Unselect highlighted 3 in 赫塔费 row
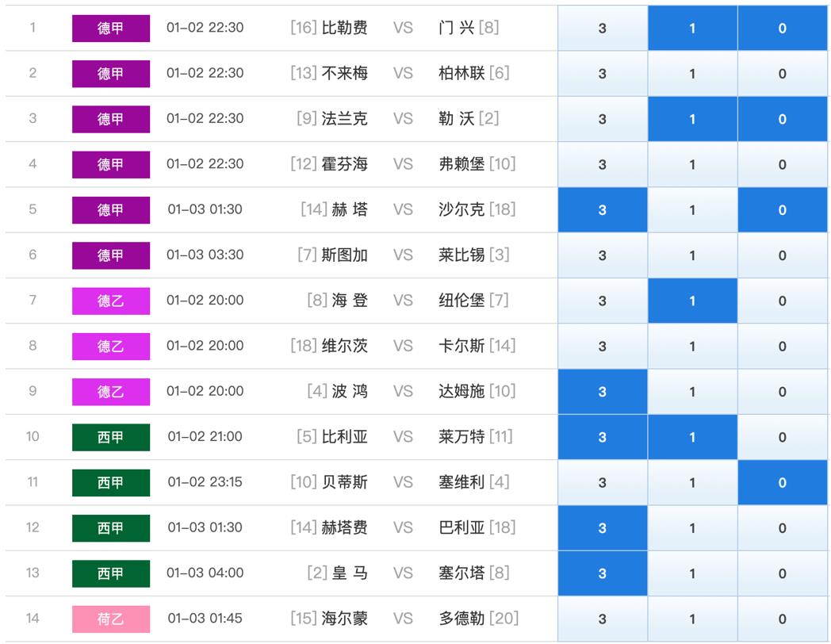831x644 pixels. (x=602, y=528)
